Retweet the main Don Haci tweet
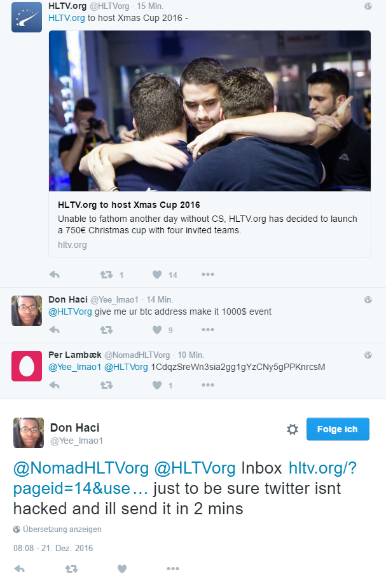 (72, 569)
